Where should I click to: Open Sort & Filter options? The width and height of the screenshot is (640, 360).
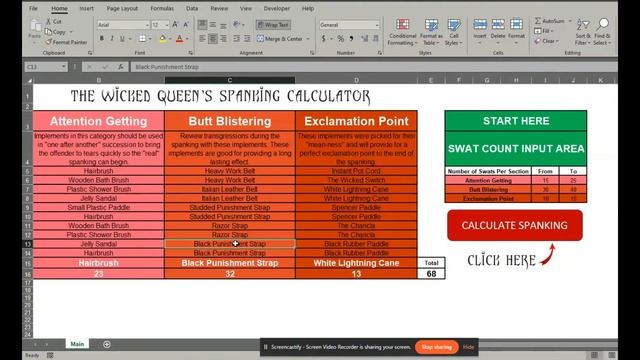tap(582, 32)
